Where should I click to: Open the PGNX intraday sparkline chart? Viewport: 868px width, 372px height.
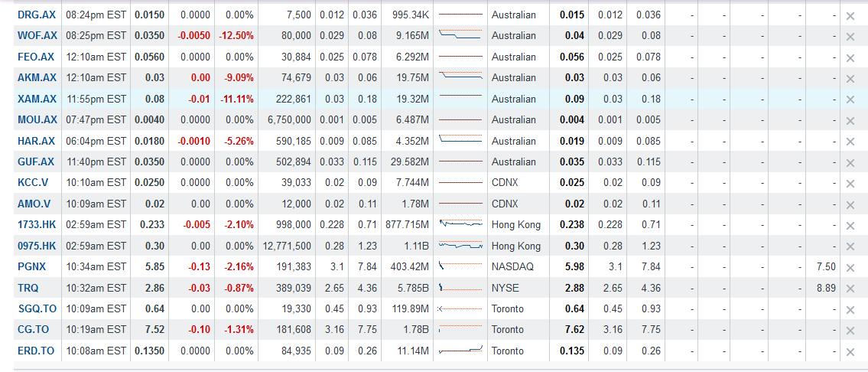coord(460,266)
